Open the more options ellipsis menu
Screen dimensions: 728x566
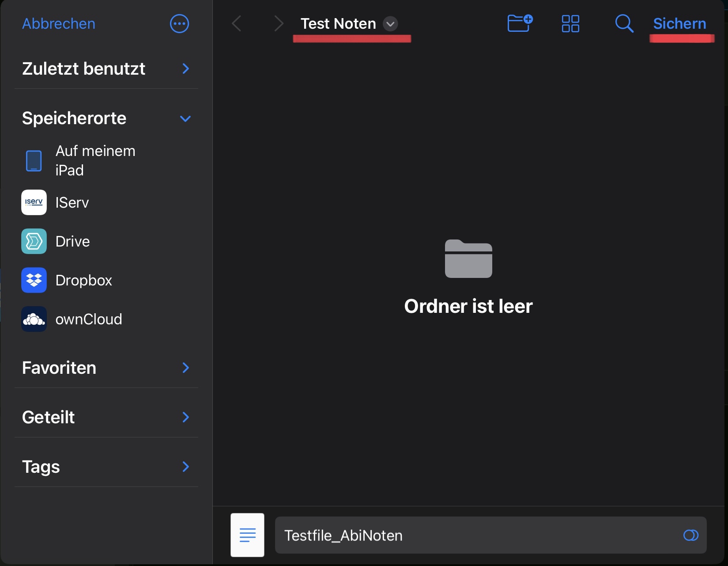coord(179,24)
